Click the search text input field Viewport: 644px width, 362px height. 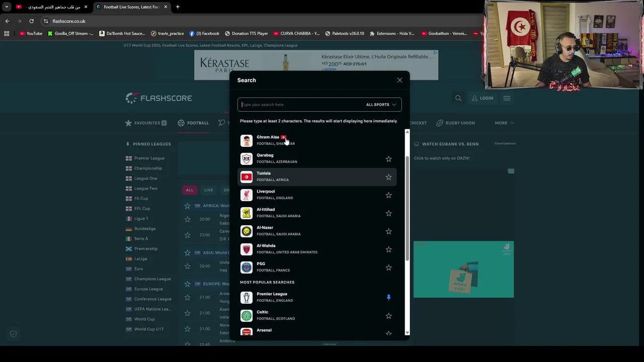[302, 105]
